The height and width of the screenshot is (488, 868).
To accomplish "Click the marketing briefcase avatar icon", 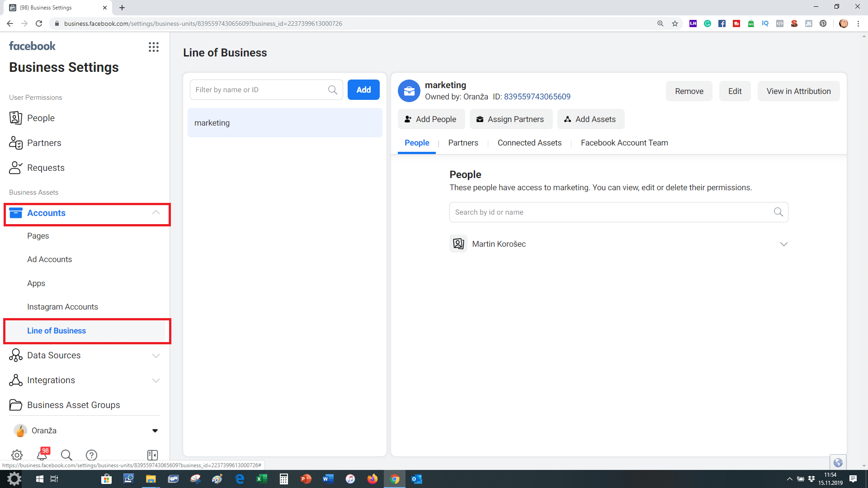I will [409, 91].
